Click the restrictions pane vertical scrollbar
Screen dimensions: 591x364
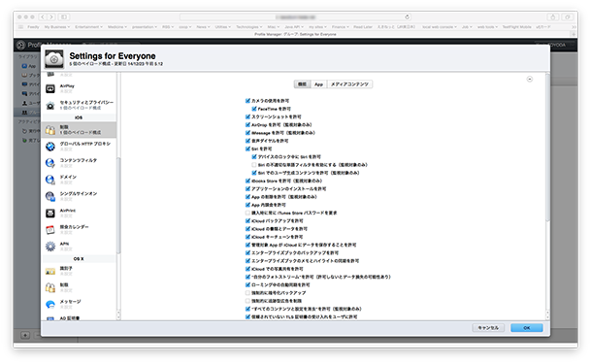click(547, 147)
